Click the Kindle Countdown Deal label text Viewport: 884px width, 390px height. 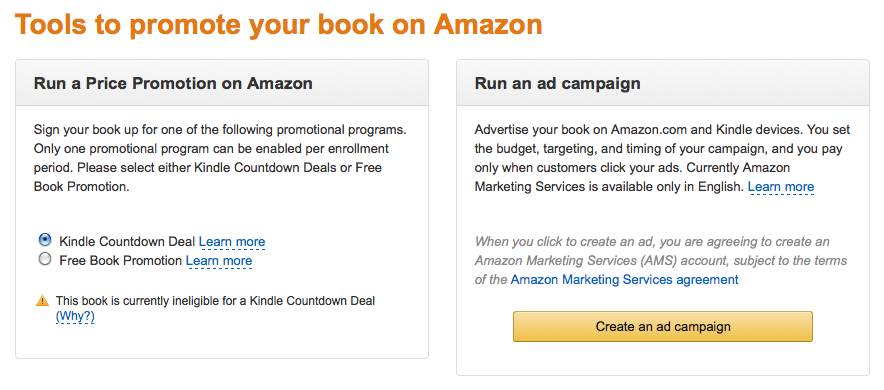(x=127, y=242)
